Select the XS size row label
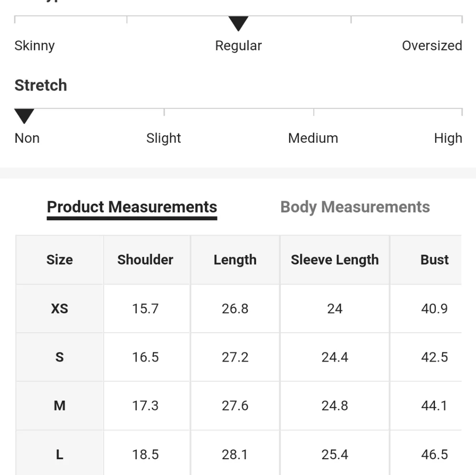 tap(59, 309)
